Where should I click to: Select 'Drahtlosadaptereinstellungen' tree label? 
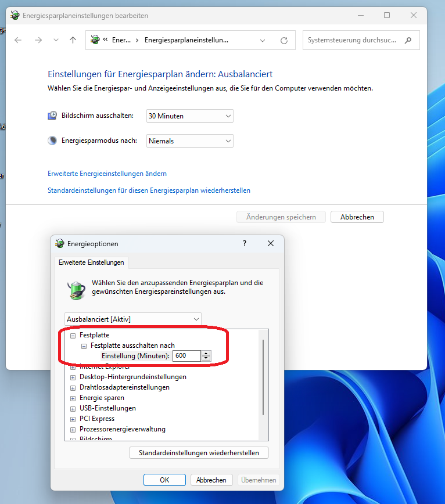(124, 387)
